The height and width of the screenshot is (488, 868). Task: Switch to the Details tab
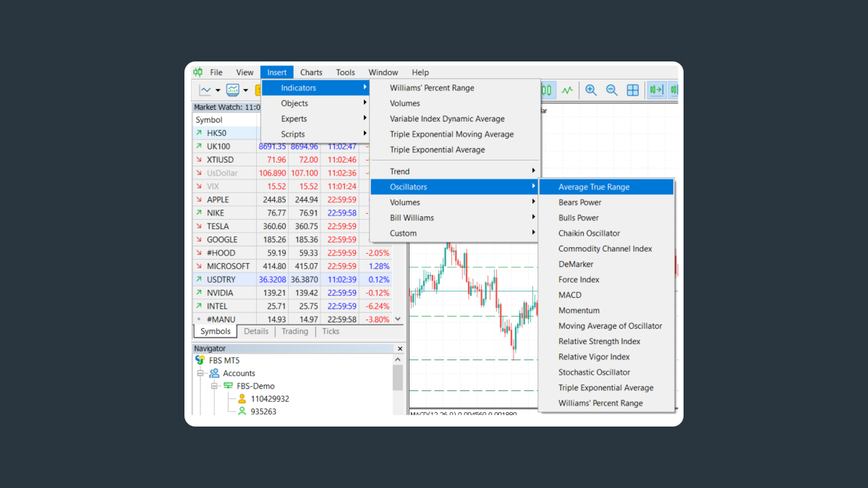click(256, 331)
